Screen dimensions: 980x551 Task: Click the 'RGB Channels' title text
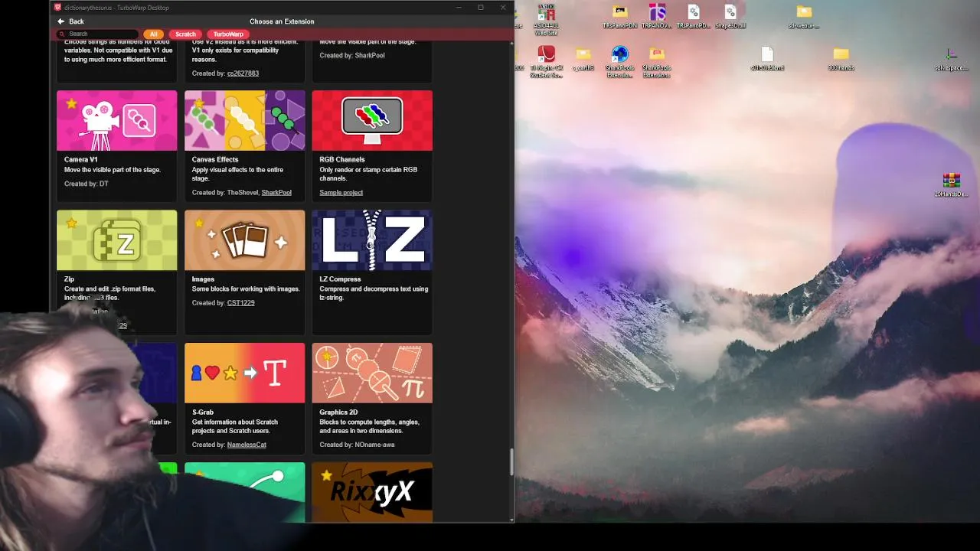(x=342, y=159)
